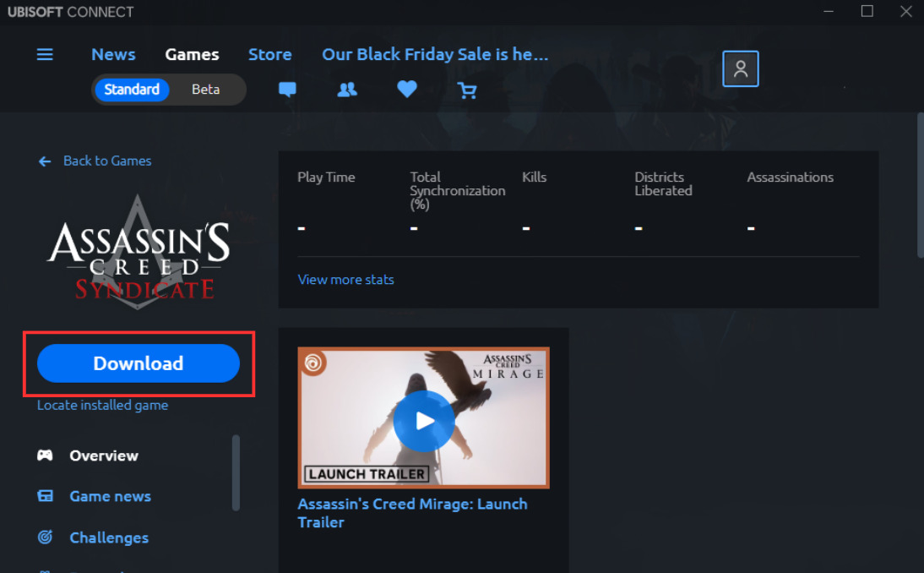Open the Black Friday Sale banner link
Viewport: 924px width, 573px height.
pos(435,54)
